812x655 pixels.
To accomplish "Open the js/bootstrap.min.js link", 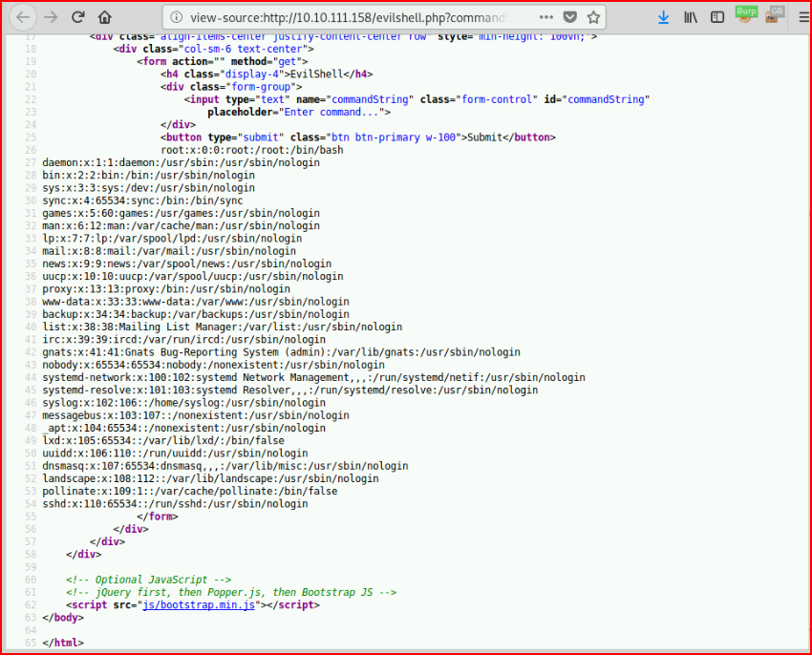I will pyautogui.click(x=199, y=604).
